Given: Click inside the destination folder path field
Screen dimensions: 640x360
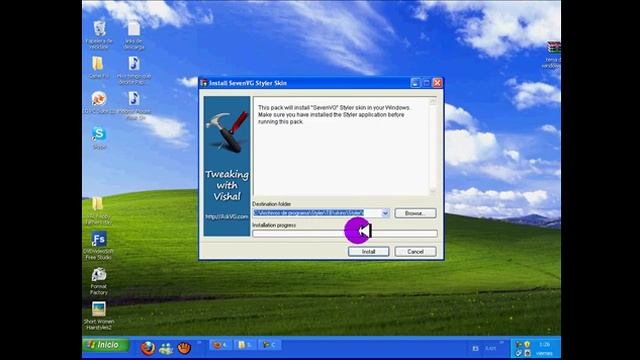Looking at the screenshot, I should (x=317, y=213).
